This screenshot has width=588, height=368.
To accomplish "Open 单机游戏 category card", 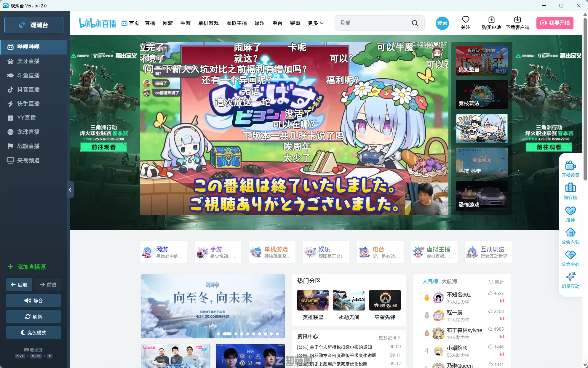I will 272,252.
